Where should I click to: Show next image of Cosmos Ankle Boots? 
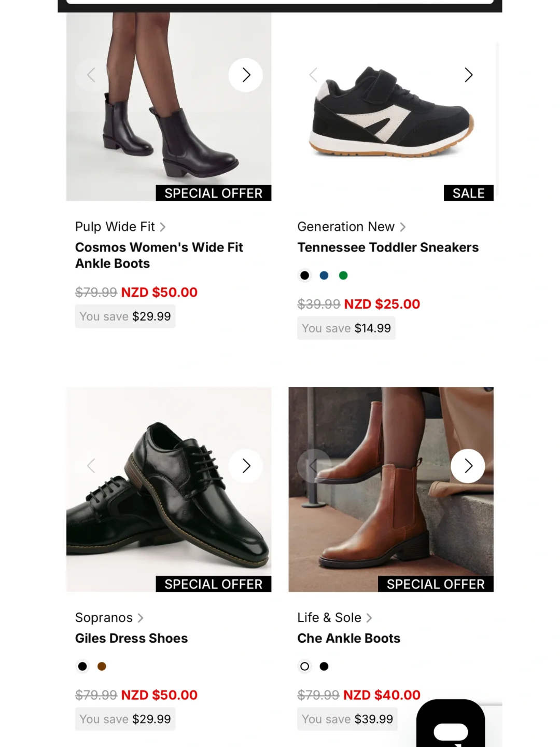245,75
